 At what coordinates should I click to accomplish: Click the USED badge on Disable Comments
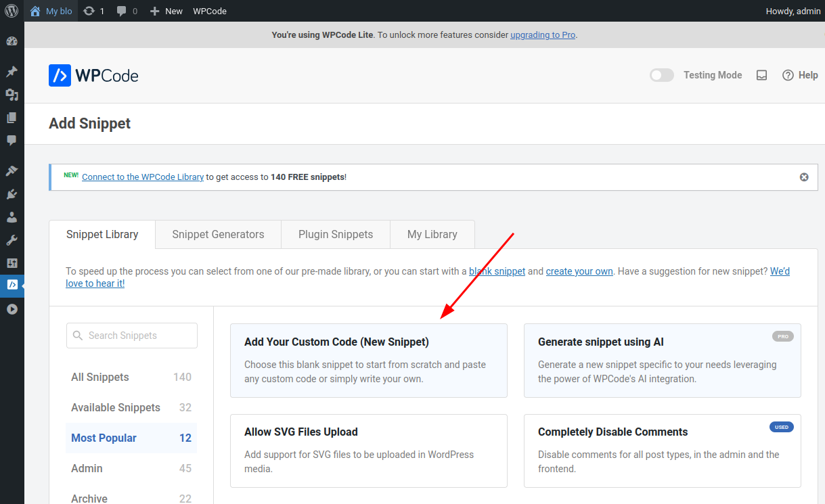pos(782,427)
